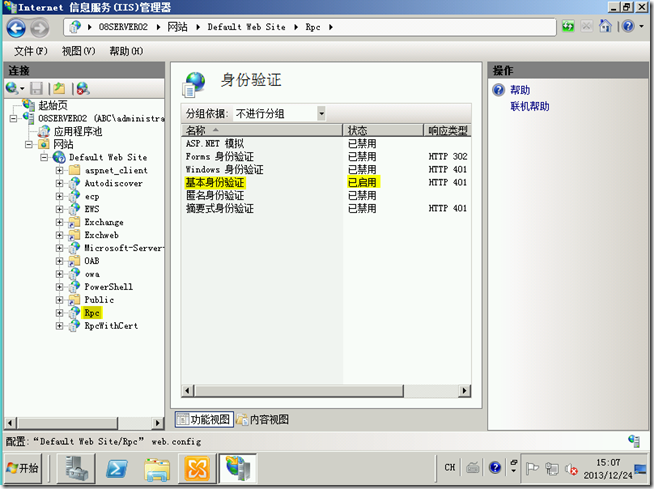Viewport: 654px width, 489px height.
Task: Select the 摘要式身份验证 row
Action: click(326, 208)
